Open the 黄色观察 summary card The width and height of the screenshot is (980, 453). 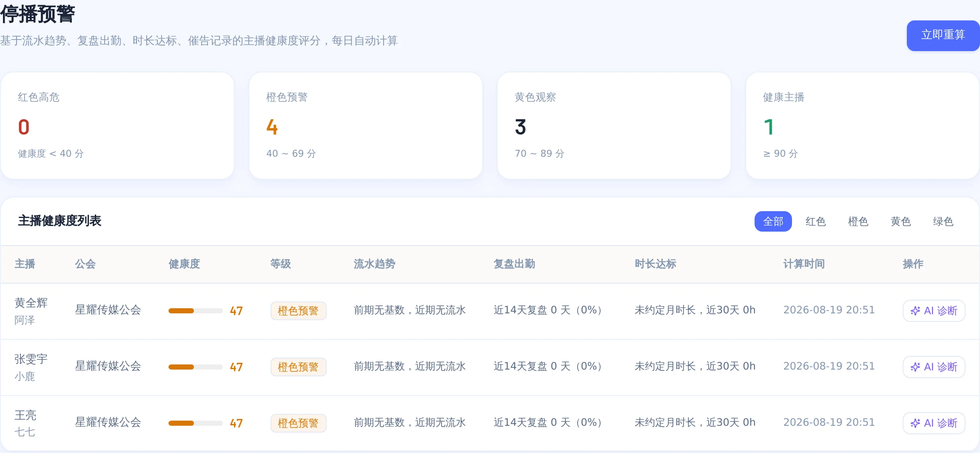pos(614,126)
